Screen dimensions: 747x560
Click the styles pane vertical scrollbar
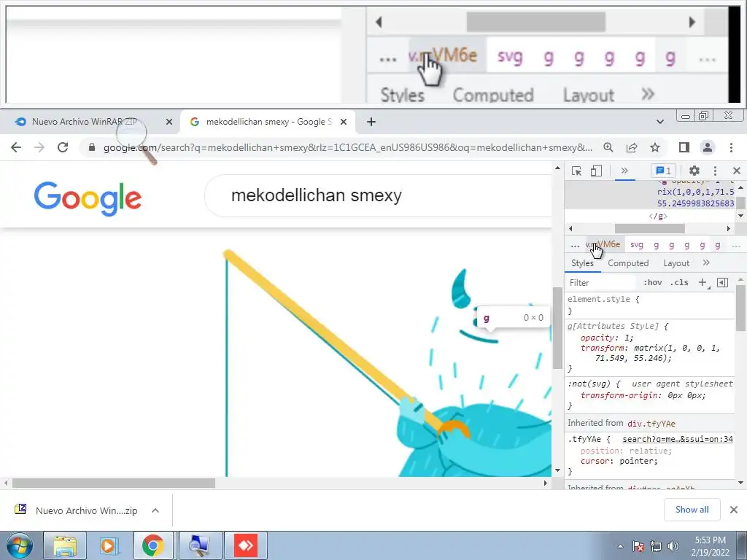click(x=741, y=308)
